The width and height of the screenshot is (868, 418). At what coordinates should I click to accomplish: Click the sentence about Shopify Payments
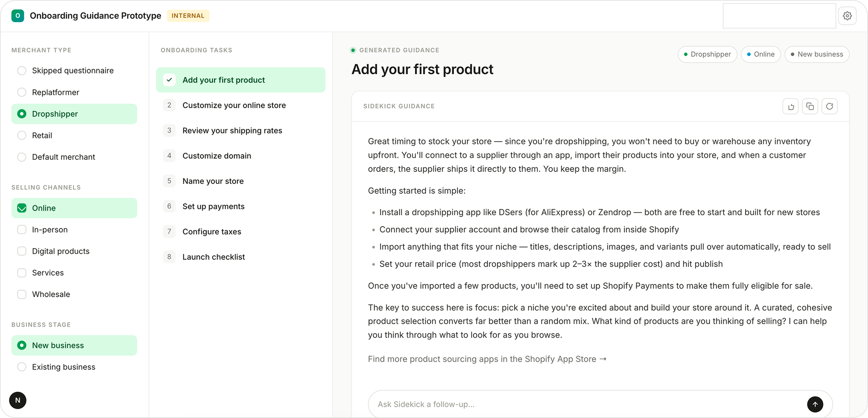click(x=590, y=286)
